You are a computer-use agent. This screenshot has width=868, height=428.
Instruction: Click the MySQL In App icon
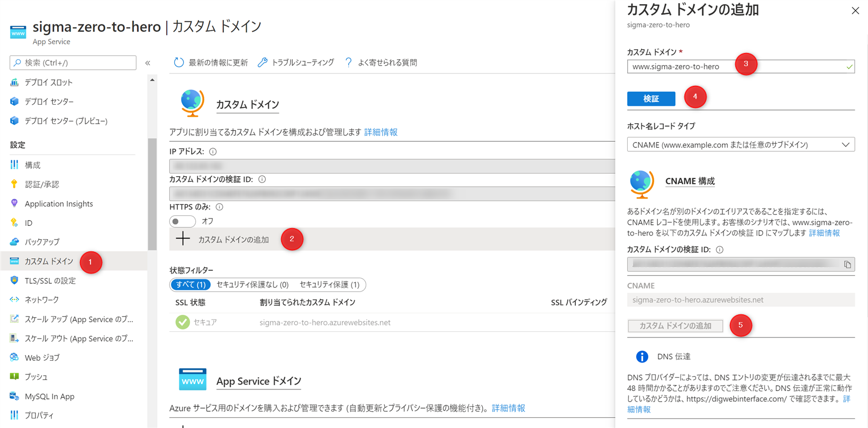14,396
